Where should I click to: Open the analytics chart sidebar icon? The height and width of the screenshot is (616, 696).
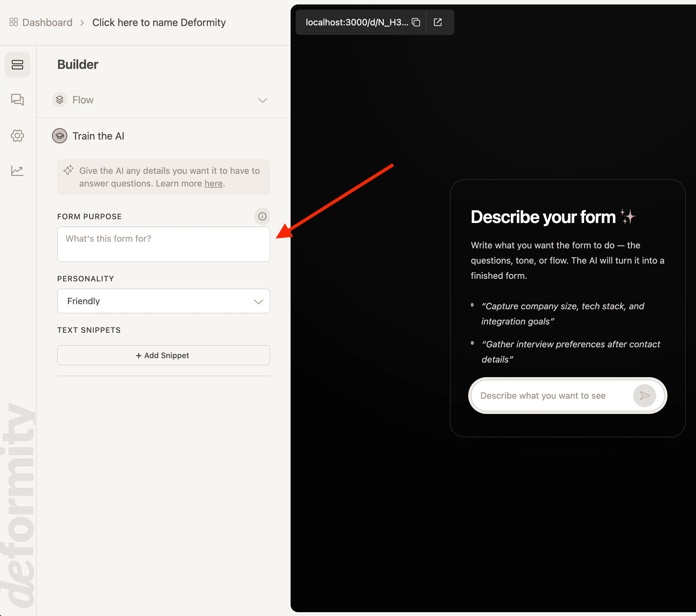pos(17,171)
